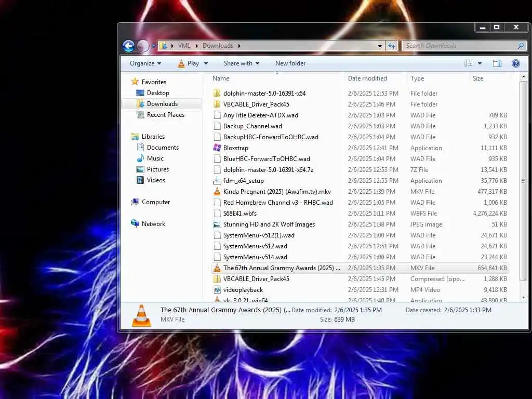
Task: Click VM1 in the address path
Action: (184, 46)
